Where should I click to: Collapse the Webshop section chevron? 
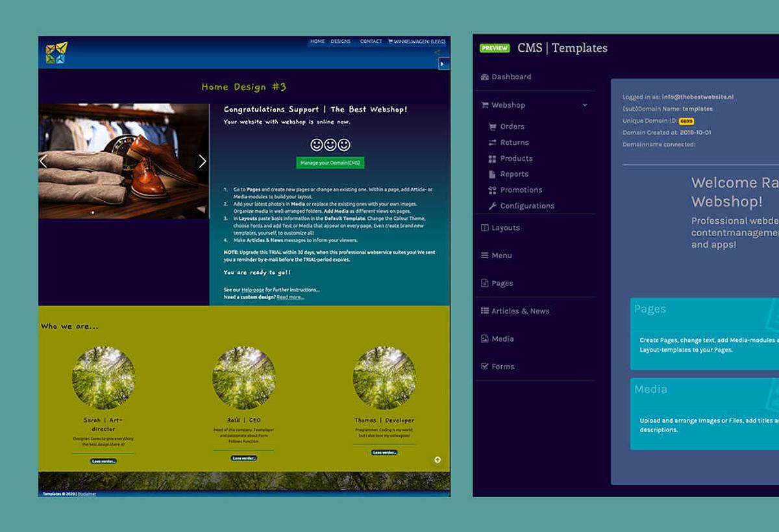(584, 105)
